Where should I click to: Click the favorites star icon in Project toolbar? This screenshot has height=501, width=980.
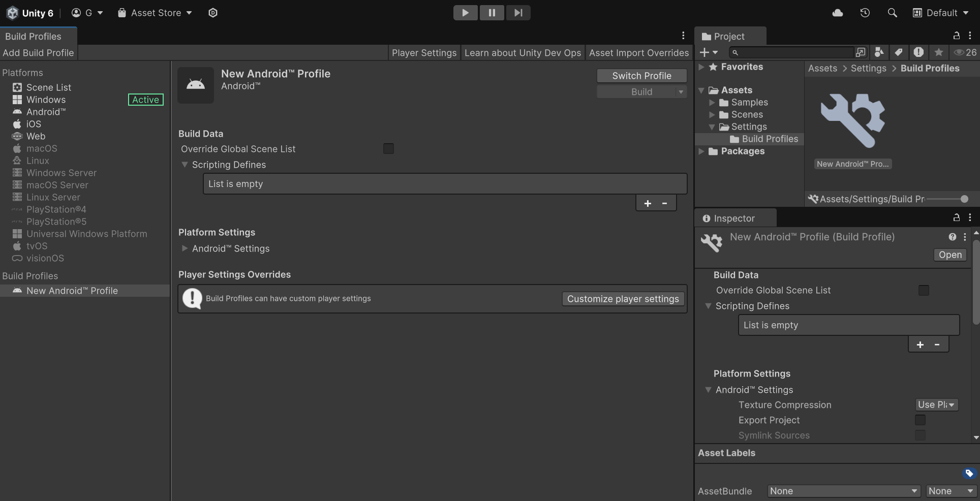(938, 52)
